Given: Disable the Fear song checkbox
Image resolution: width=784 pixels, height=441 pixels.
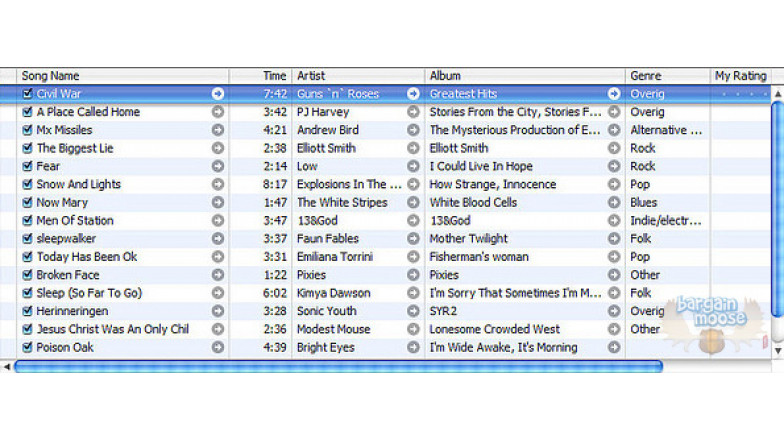Looking at the screenshot, I should coord(28,166).
